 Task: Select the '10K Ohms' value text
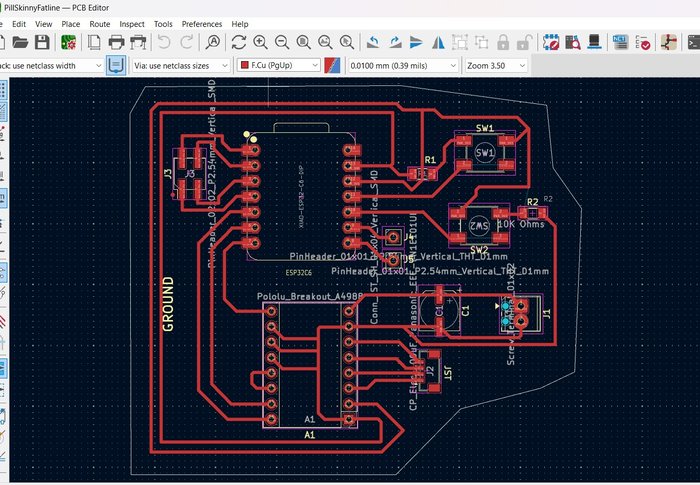(x=521, y=224)
